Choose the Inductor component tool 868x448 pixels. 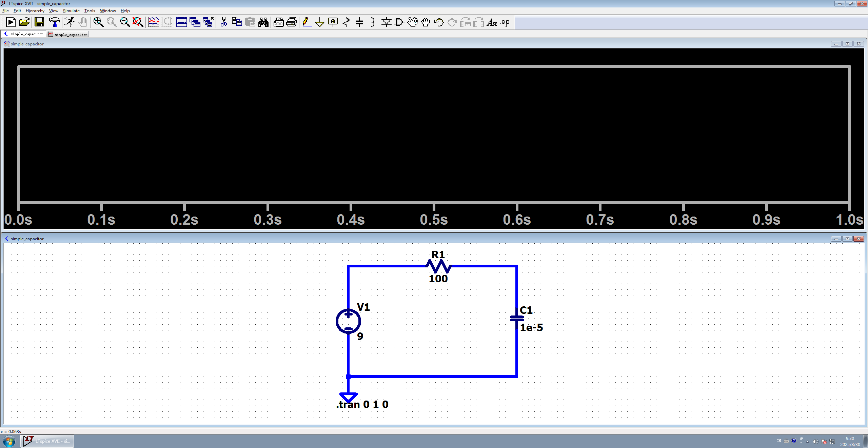click(372, 22)
